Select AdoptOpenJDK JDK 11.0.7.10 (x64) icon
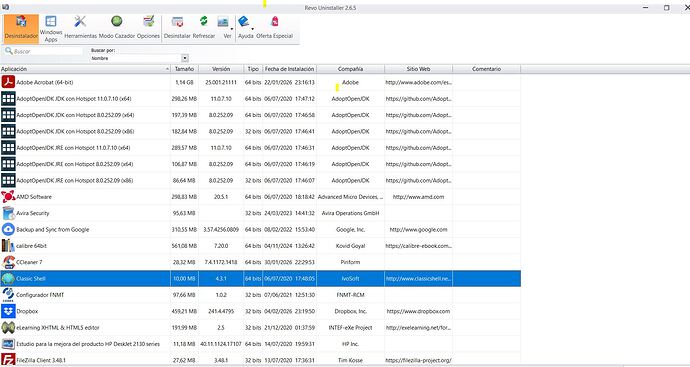Image resolution: width=690 pixels, height=367 pixels. pyautogui.click(x=8, y=99)
